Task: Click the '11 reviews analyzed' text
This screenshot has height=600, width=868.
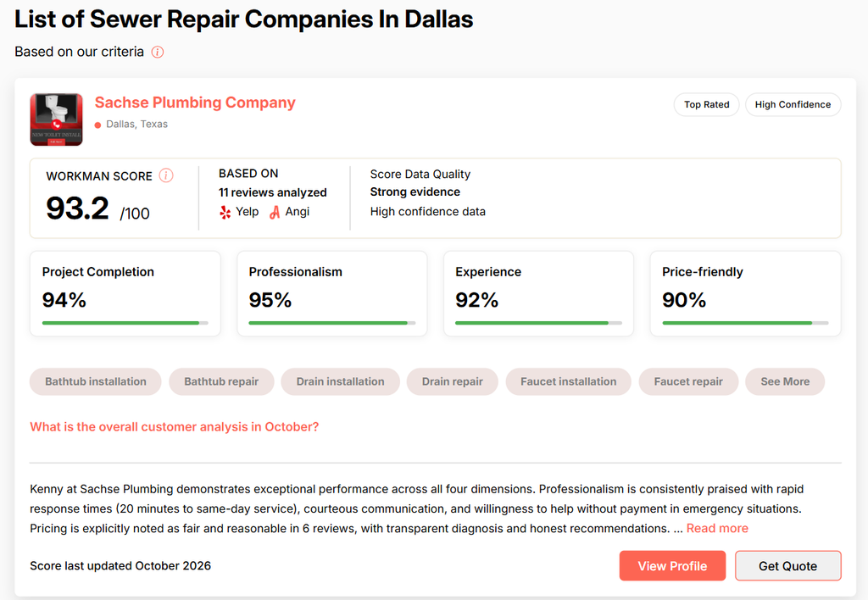Action: pos(273,192)
